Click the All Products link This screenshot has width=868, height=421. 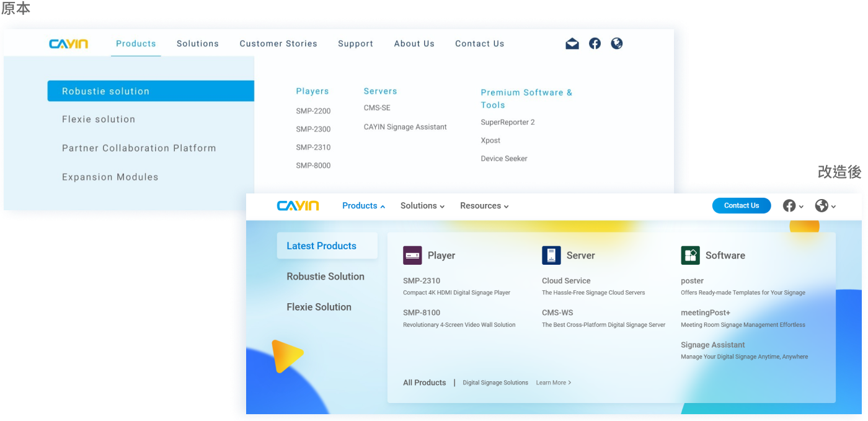pyautogui.click(x=424, y=383)
